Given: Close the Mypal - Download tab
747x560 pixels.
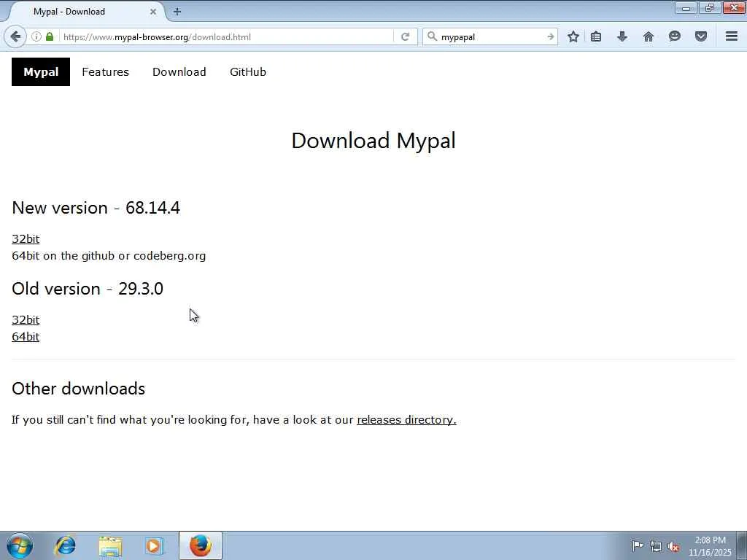Looking at the screenshot, I should [x=153, y=12].
